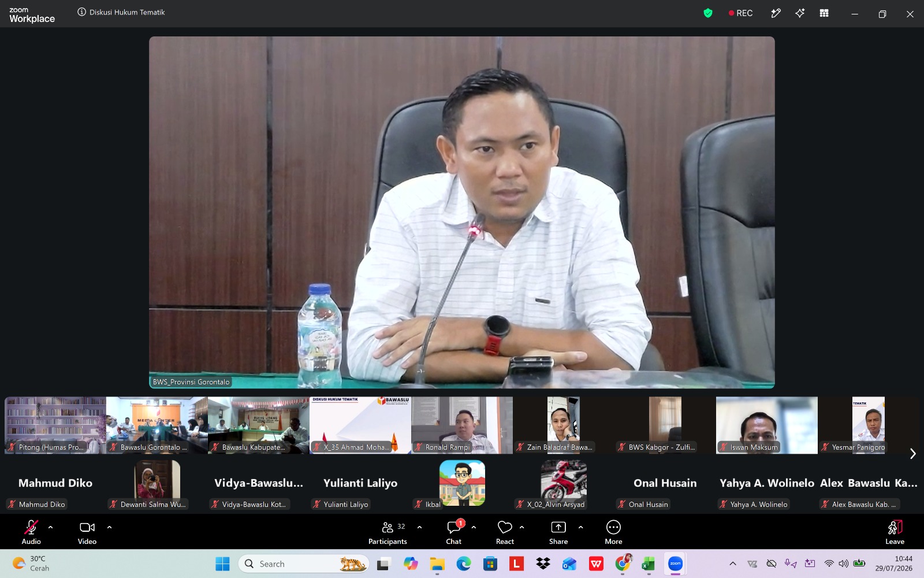Open the annotate pen with sparkle icon
Viewport: 924px width, 578px height.
[x=776, y=13]
